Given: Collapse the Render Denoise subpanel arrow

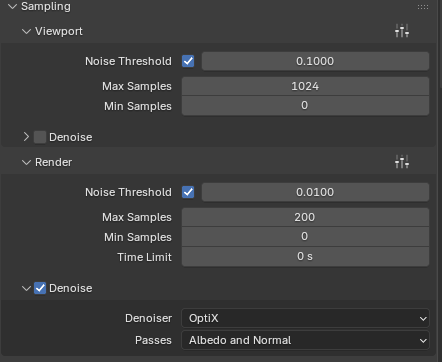Looking at the screenshot, I should click(26, 288).
